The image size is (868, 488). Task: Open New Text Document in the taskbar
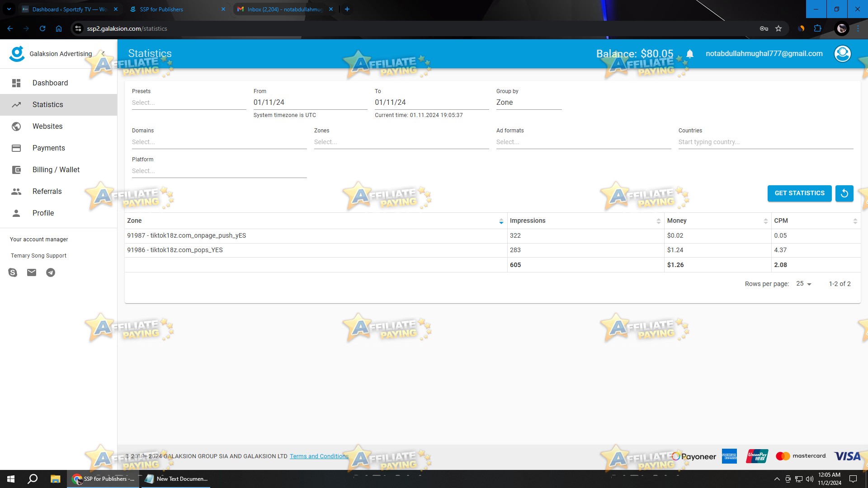point(176,479)
